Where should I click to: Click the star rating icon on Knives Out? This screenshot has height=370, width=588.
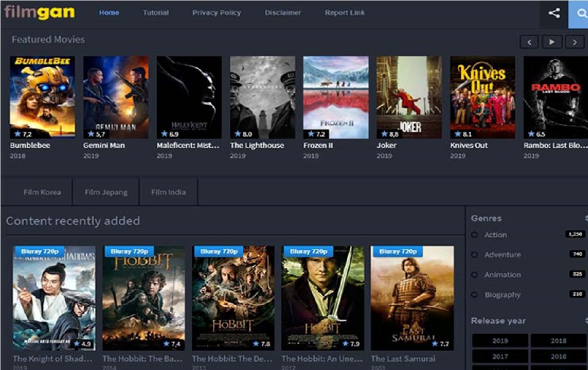pos(458,134)
